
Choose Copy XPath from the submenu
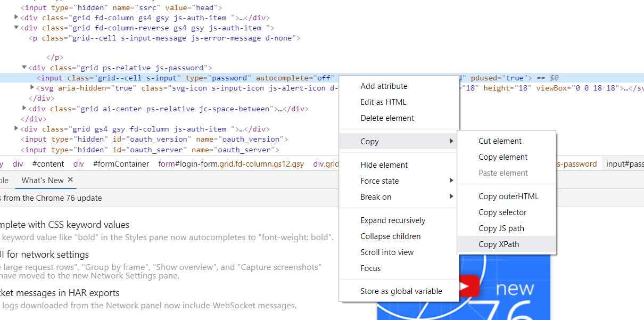click(498, 244)
